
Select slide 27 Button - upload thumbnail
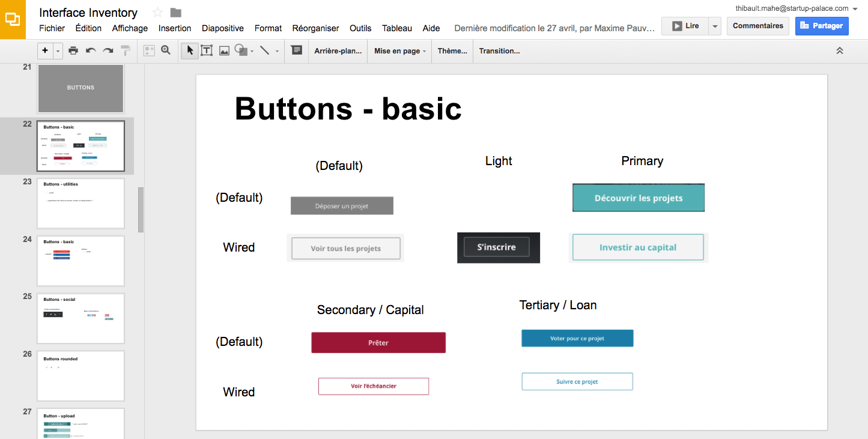(x=80, y=423)
